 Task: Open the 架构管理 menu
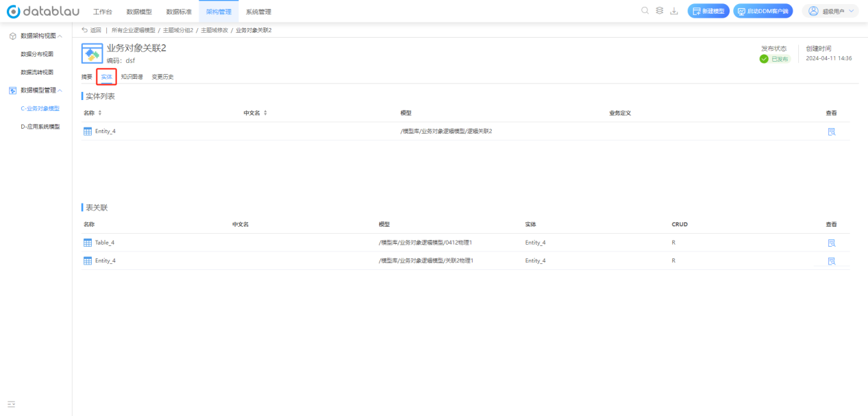[219, 12]
